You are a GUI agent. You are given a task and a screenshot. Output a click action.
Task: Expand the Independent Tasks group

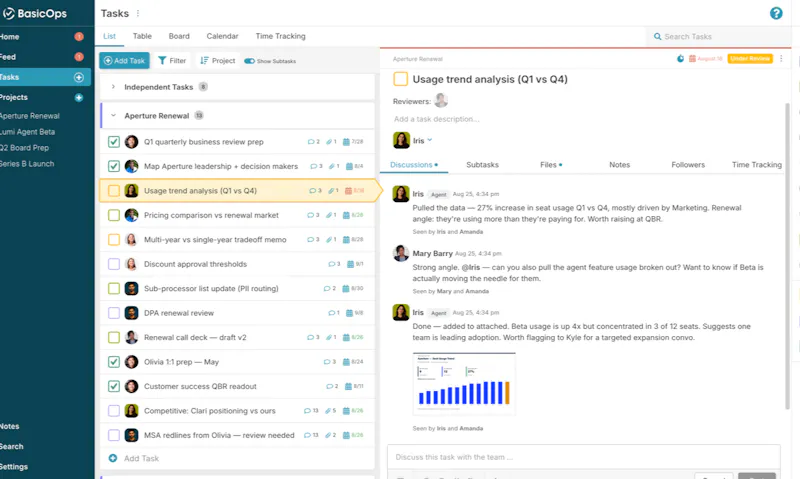pos(113,87)
